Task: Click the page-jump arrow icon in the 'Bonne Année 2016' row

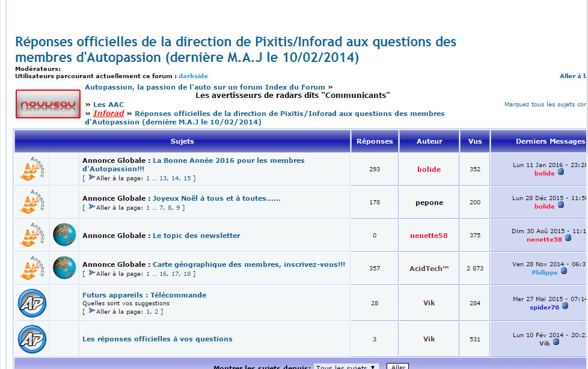Action: [91, 177]
